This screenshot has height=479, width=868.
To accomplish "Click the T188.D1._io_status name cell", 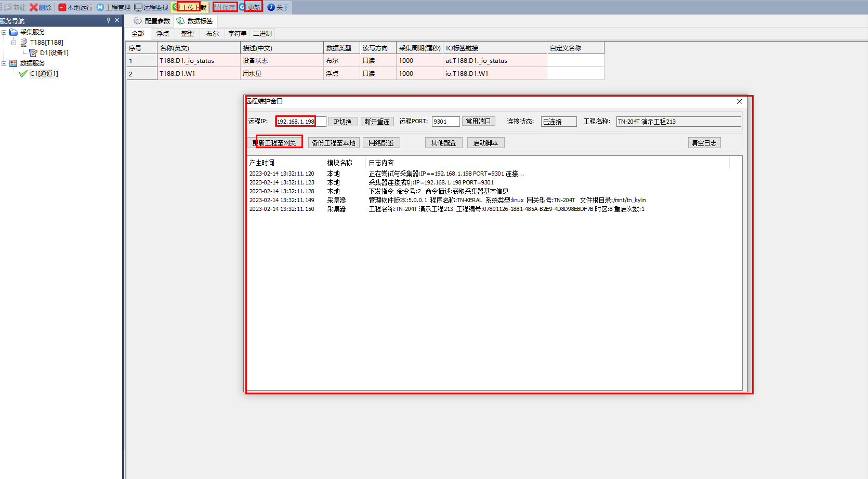I will [x=199, y=61].
